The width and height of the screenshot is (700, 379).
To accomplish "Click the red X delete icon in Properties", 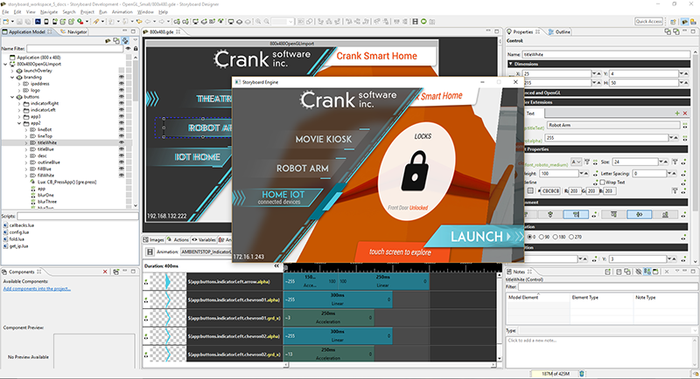I will (685, 113).
